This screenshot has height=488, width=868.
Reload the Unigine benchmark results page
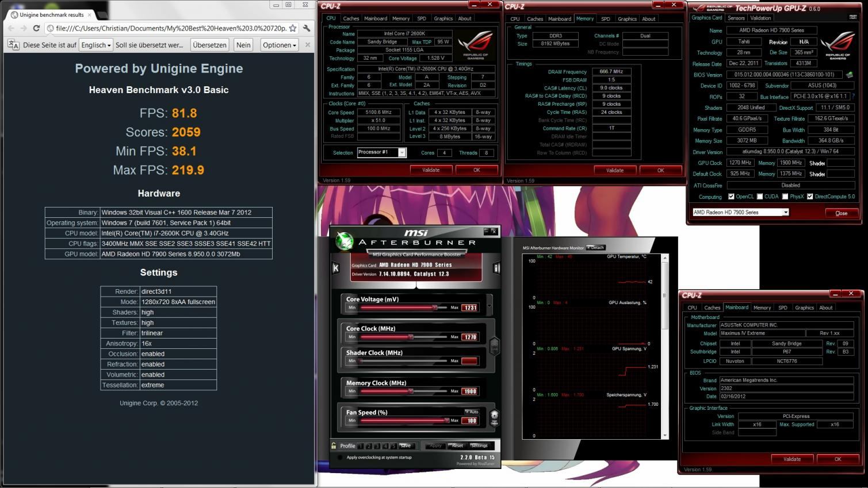[x=36, y=28]
